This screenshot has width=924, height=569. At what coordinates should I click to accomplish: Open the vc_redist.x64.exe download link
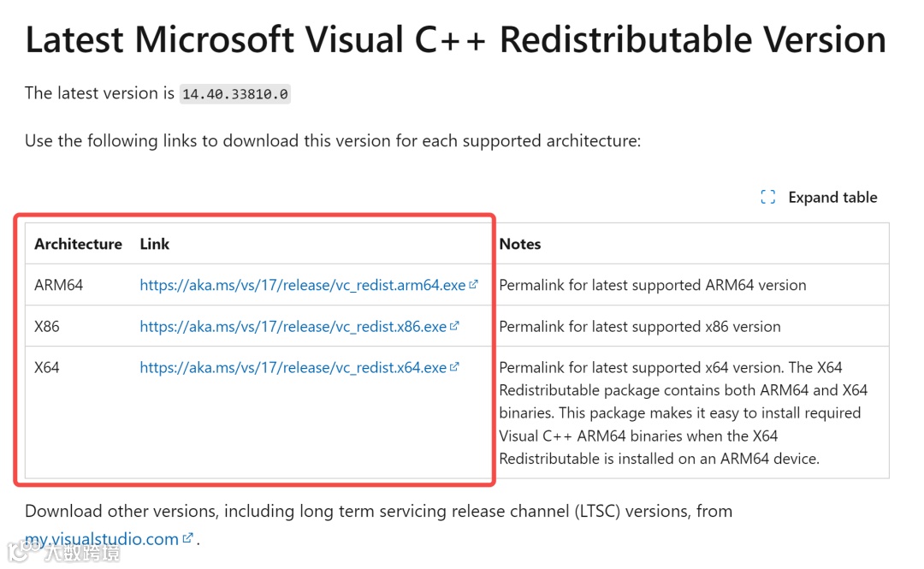[x=293, y=367]
